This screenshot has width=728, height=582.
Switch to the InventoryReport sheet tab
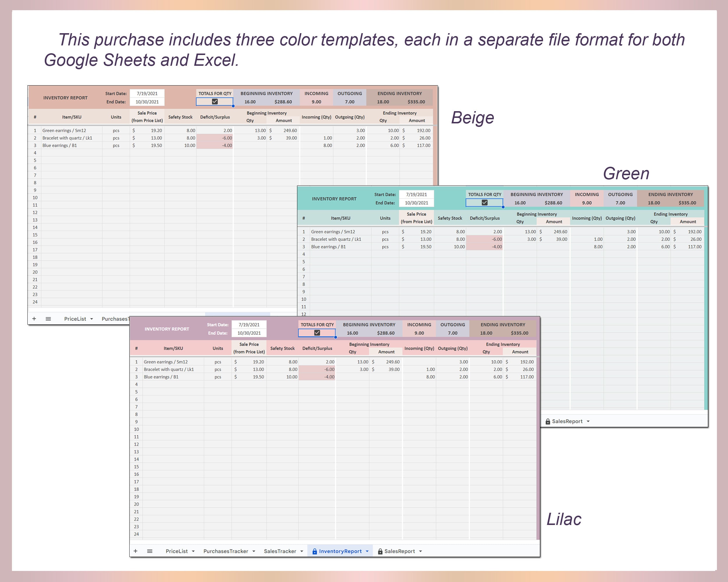pos(341,551)
